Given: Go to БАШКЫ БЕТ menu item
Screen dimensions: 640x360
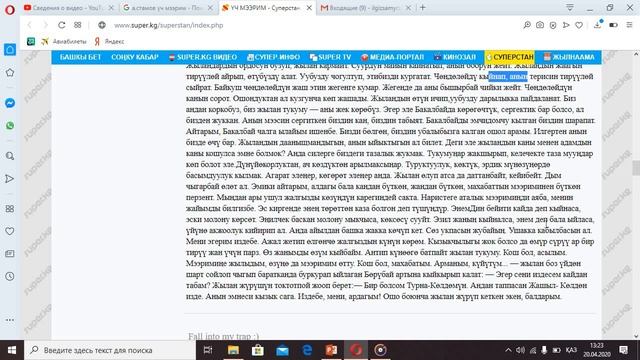Looking at the screenshot, I should (x=80, y=57).
